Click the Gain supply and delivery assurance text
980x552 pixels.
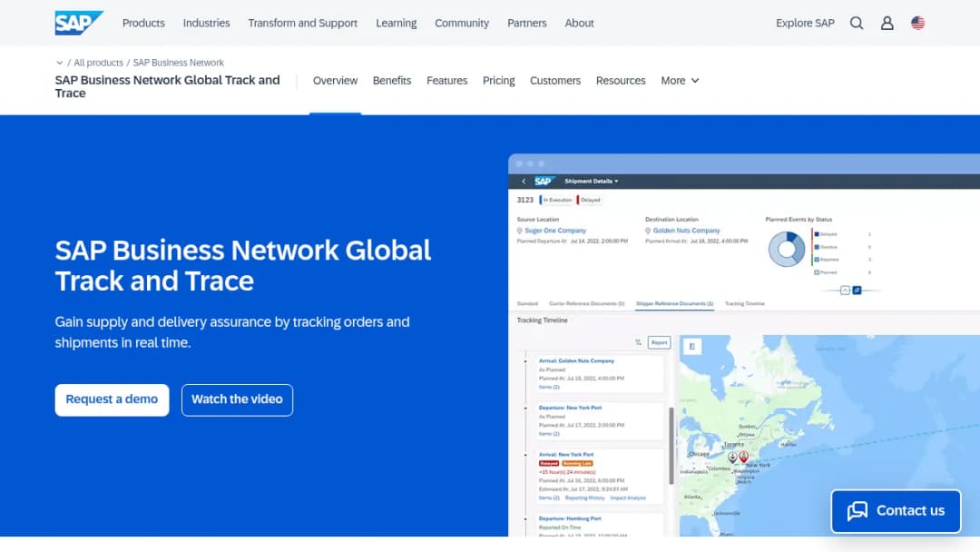[232, 332]
